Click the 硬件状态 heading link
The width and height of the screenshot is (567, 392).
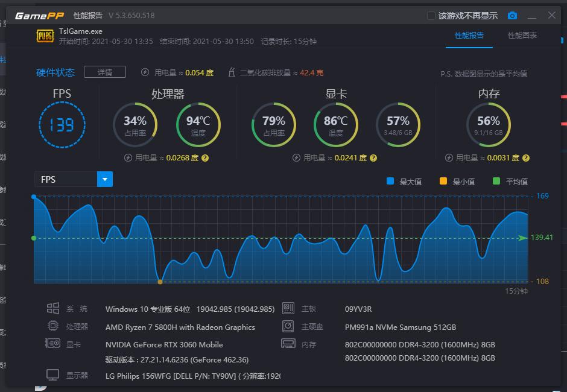[55, 73]
